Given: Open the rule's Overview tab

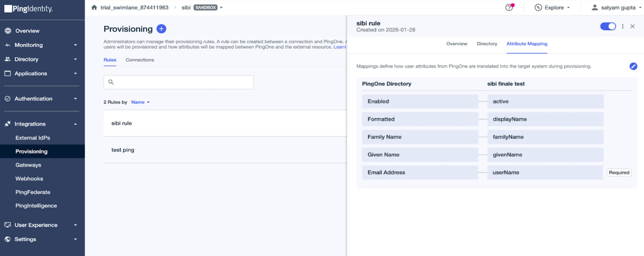Looking at the screenshot, I should click(457, 44).
